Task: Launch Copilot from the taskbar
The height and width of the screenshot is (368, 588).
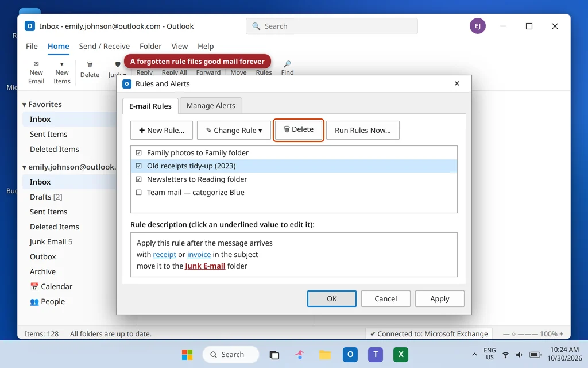Action: tap(299, 354)
